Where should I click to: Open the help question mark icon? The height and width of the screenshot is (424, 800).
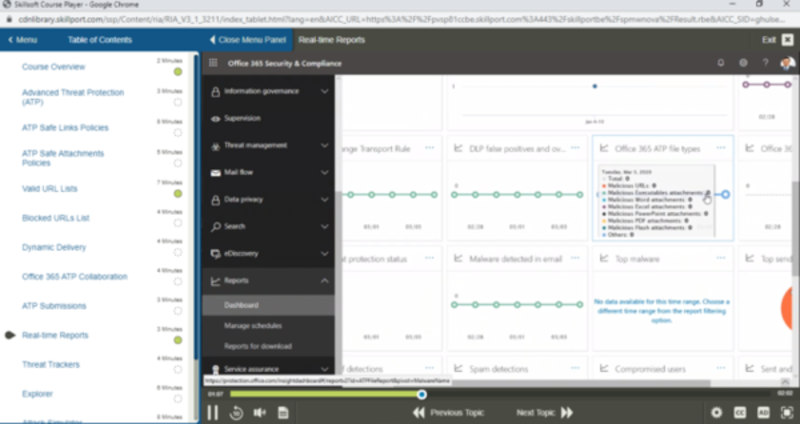click(x=765, y=63)
